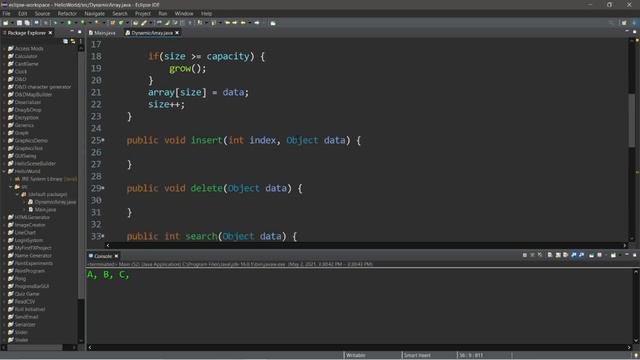Open the Navigate menu
Viewport: 640px width, 360px height.
(94, 13)
